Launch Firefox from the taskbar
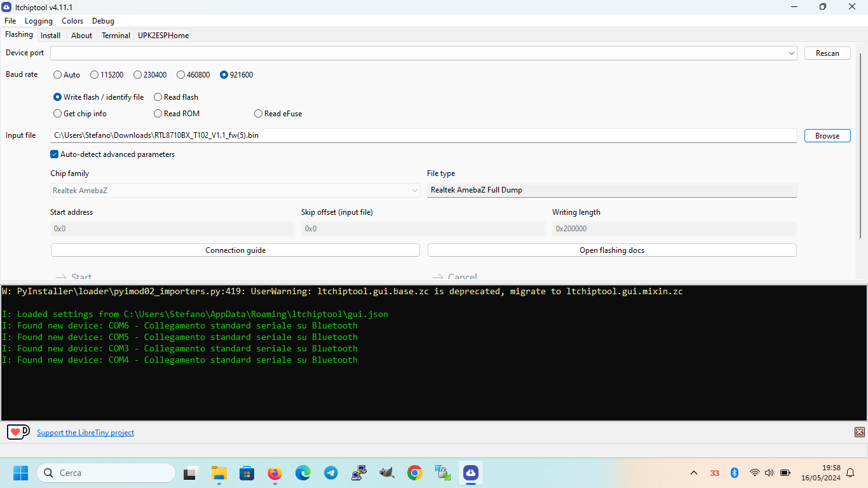 (x=275, y=473)
